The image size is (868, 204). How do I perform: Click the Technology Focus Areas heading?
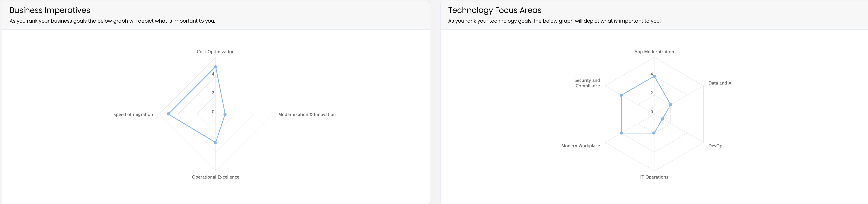coord(495,10)
